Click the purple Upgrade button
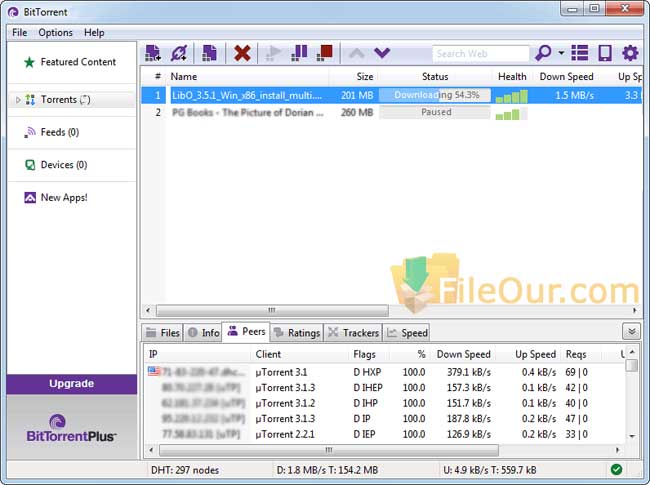The image size is (650, 485). (71, 383)
